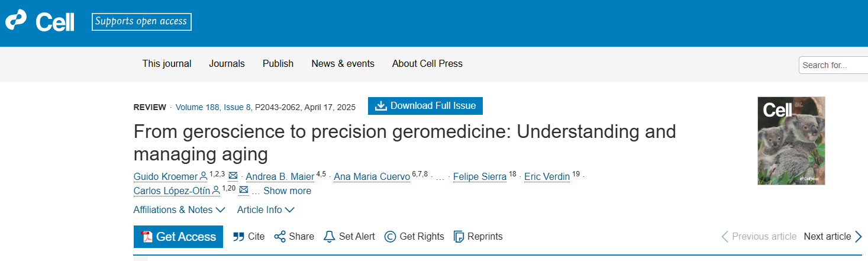868x261 pixels.
Task: Open the News & events menu
Action: tap(343, 64)
